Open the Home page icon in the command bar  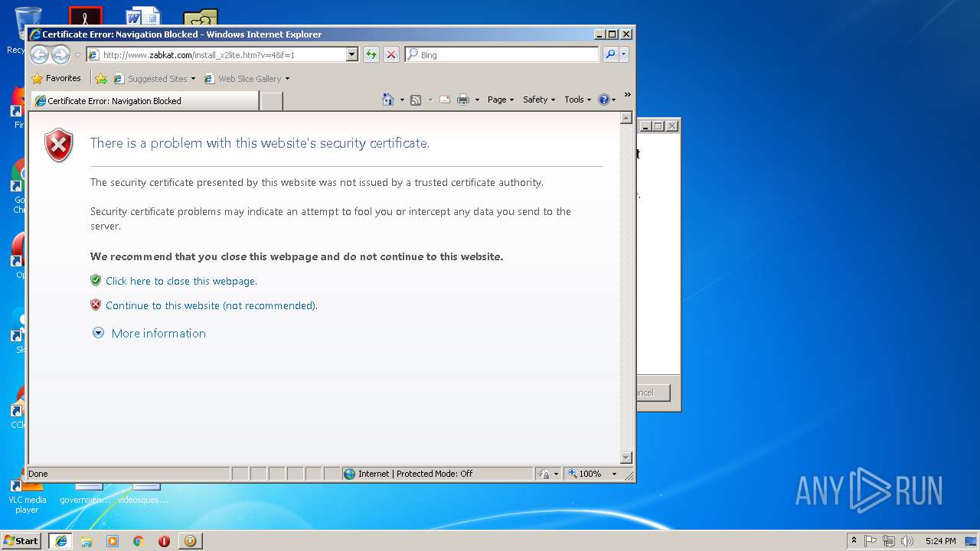tap(388, 99)
